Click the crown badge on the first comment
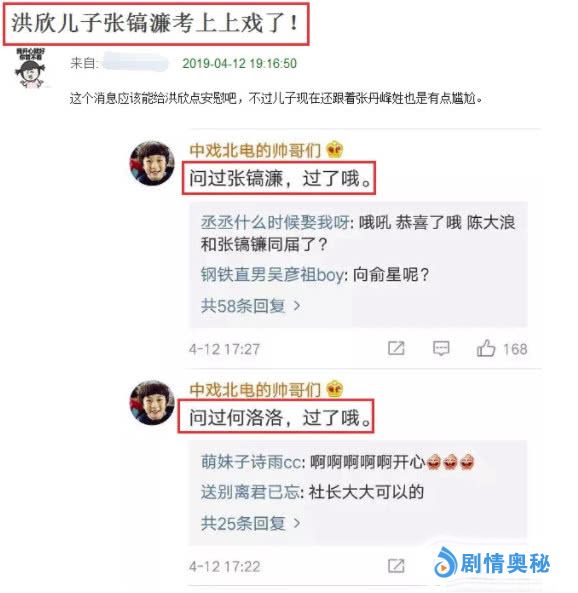Screen dimensions: 578x593 [334, 150]
